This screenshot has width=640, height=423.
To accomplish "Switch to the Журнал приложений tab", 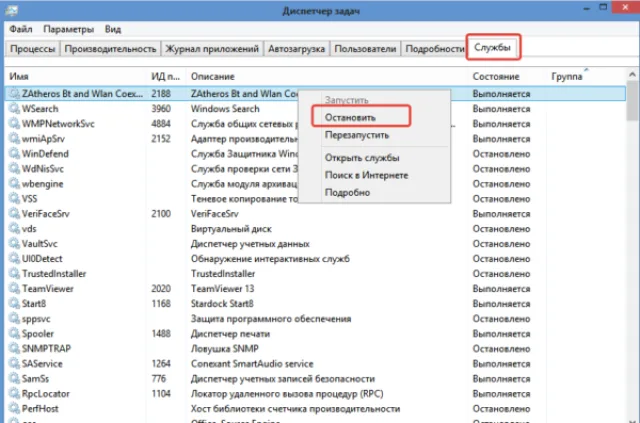I will click(212, 49).
